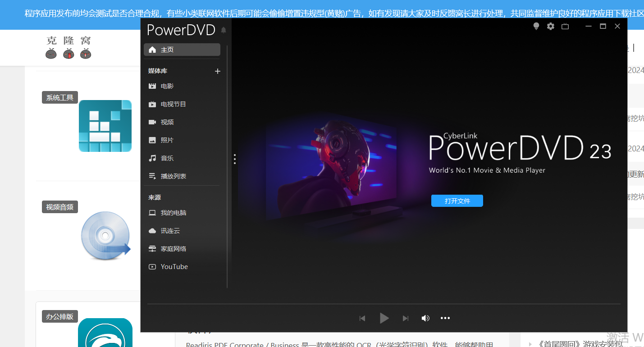The image size is (644, 347).
Task: Click the Open File (打开文件) button
Action: [x=457, y=201]
